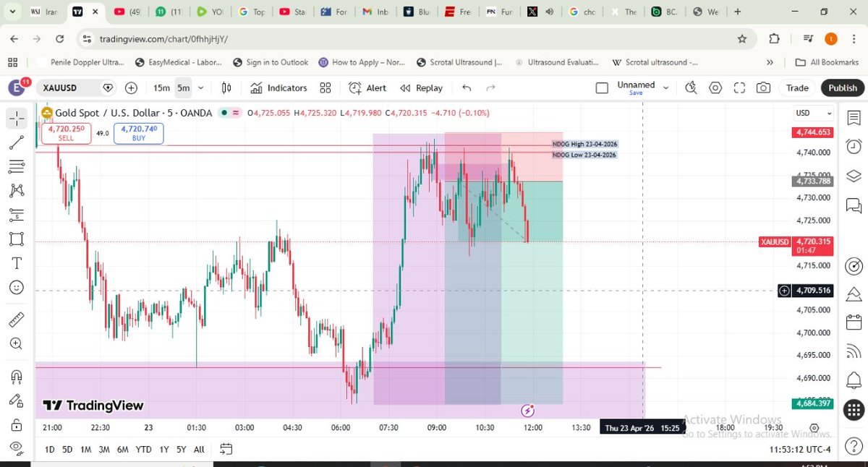Click the SELL 4,720.25 price button

pos(66,133)
